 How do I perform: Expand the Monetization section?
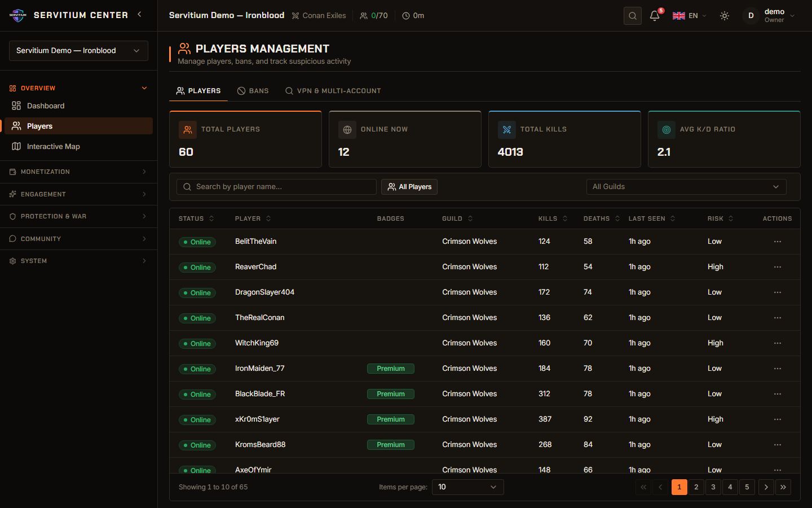coord(78,172)
